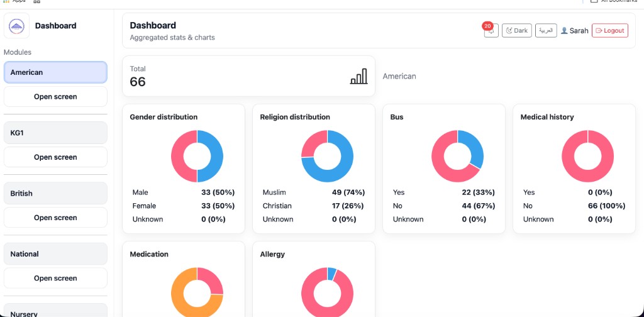Click the Medical history No value 66 (100%)
The width and height of the screenshot is (644, 317).
(x=607, y=206)
